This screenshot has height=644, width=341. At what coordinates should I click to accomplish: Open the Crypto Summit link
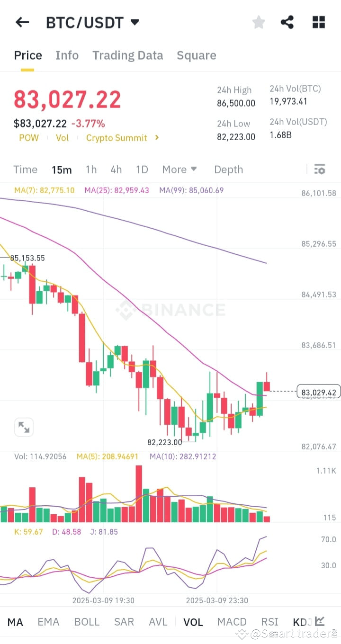117,138
